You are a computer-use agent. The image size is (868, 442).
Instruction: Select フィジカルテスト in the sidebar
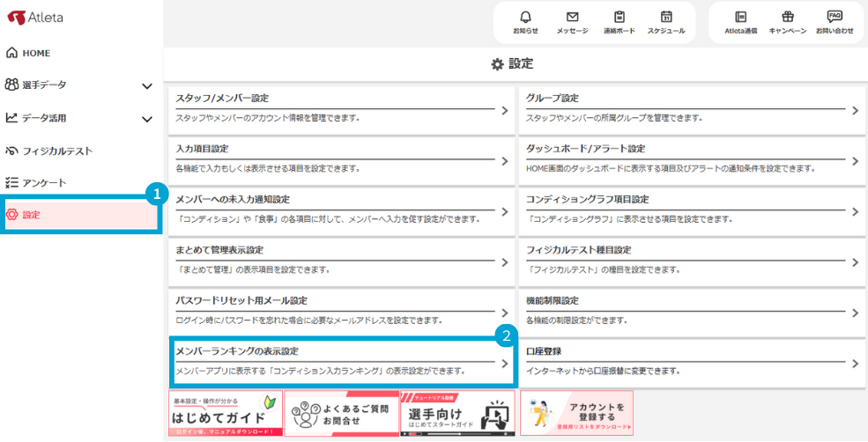click(57, 151)
